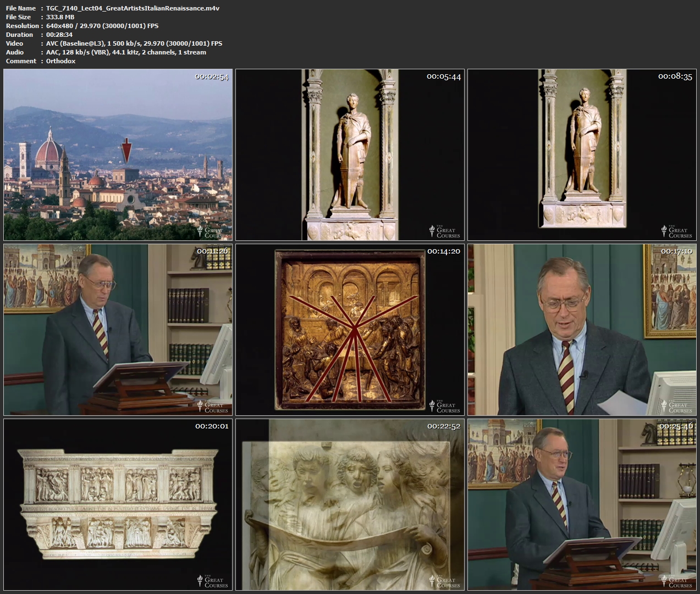Click the statue thumbnail at 00:08:35
Viewport: 700px width, 594px height.
[582, 155]
